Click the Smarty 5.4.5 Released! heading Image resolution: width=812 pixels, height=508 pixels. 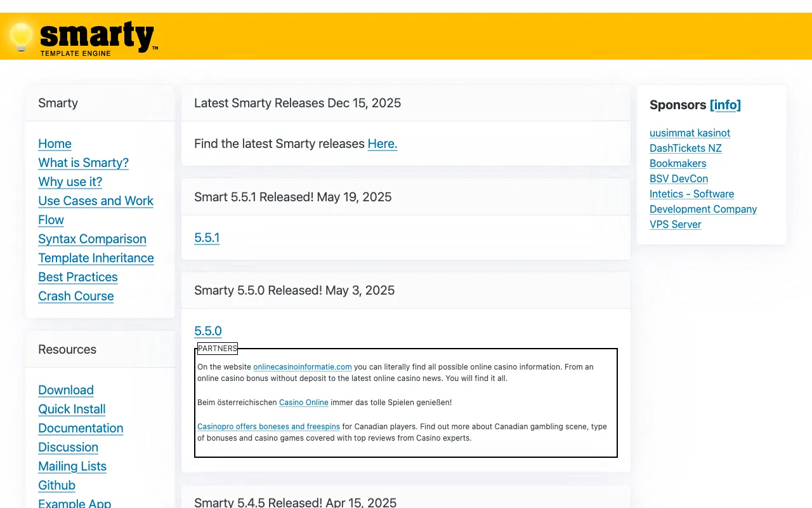[295, 502]
